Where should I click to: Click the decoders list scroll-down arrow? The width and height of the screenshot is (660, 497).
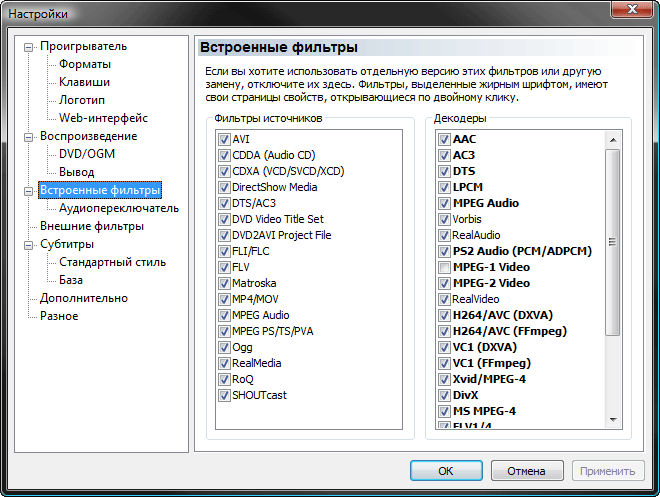613,420
